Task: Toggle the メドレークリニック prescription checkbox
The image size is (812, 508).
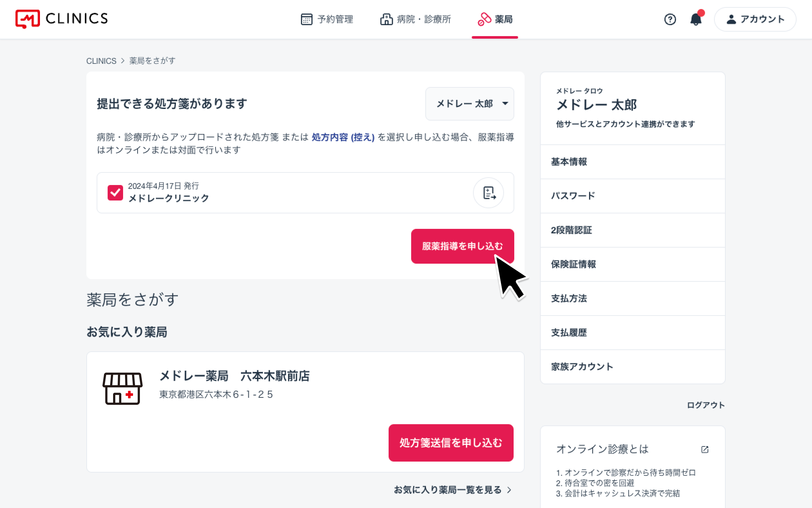Action: point(115,192)
